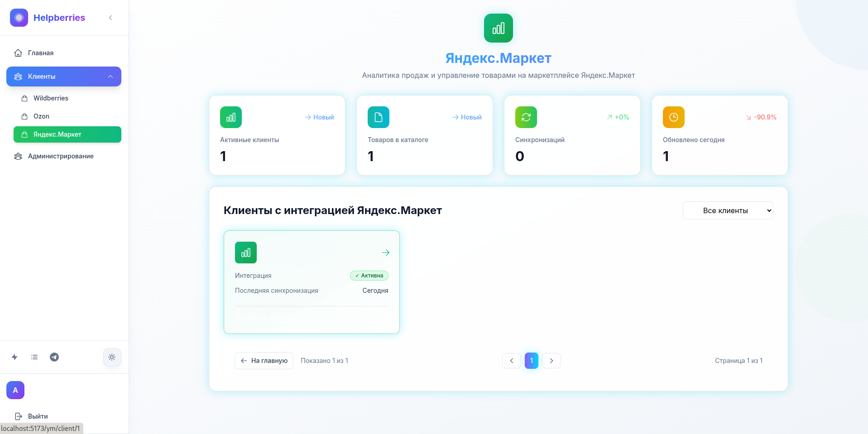Click the На главную button
Screen dimensions: 868x434
pyautogui.click(x=264, y=361)
